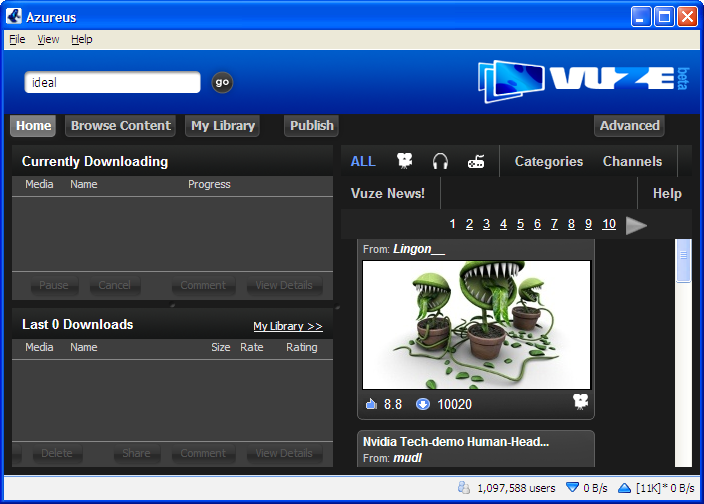Open the Help menu

click(x=82, y=39)
